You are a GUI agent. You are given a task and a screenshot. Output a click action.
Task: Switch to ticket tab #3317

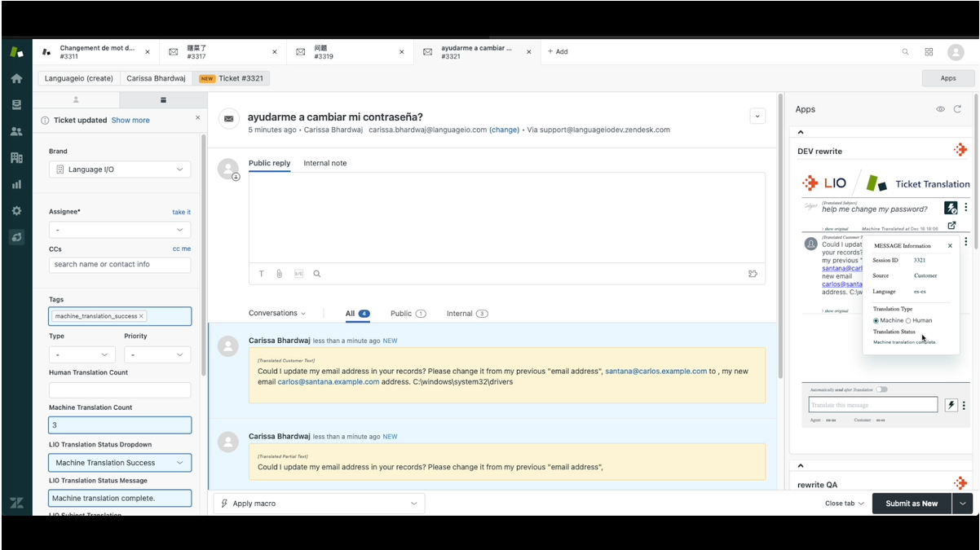[223, 51]
